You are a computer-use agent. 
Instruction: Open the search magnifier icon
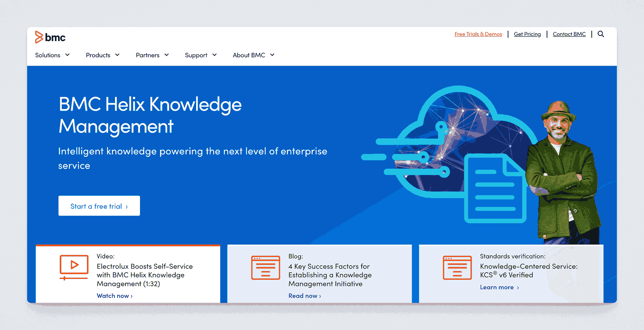click(601, 34)
